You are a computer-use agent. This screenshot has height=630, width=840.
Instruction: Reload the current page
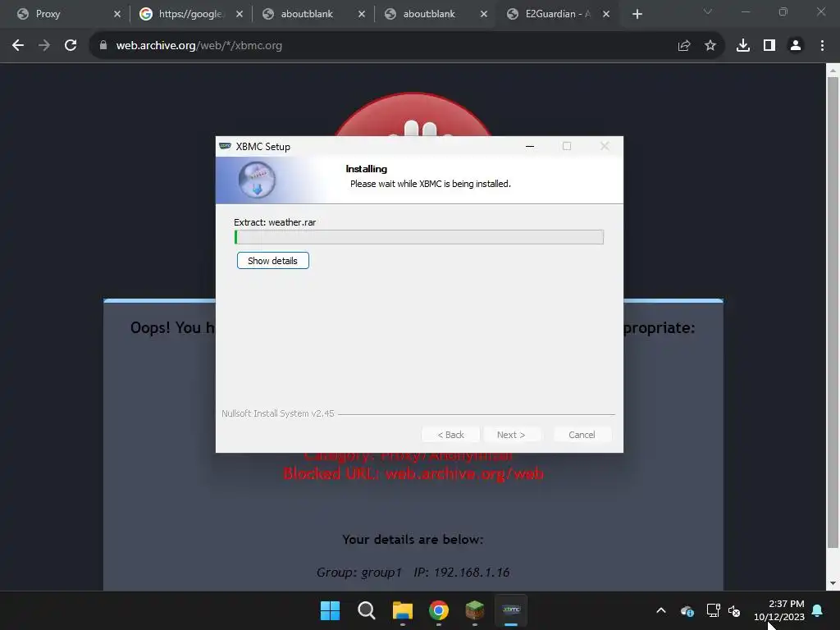(71, 46)
